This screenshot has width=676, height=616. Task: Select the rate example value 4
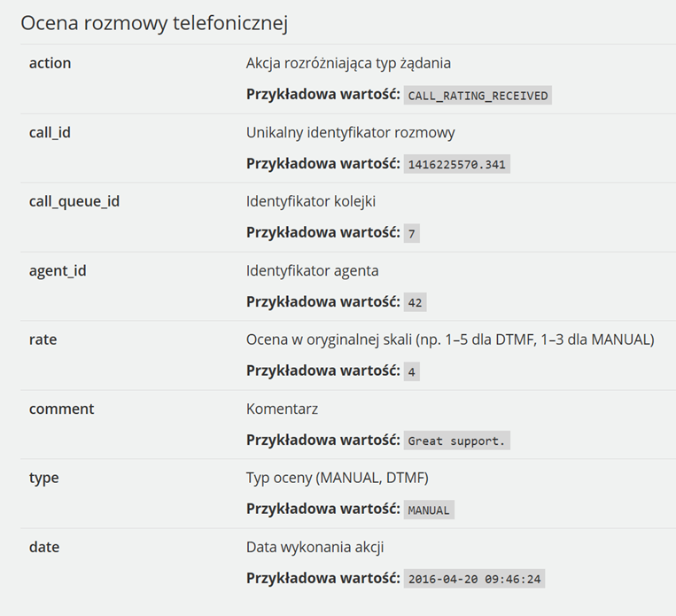tap(412, 371)
